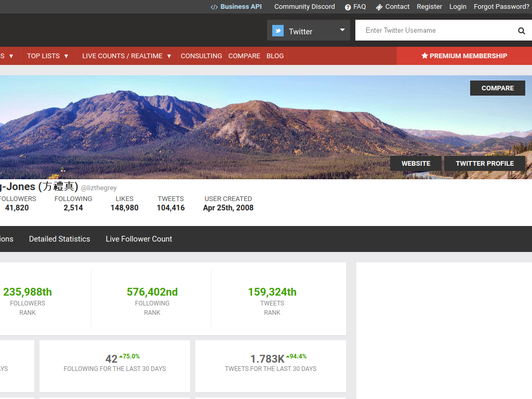532x399 pixels.
Task: Click the followers count 41,820
Action: [x=17, y=208]
